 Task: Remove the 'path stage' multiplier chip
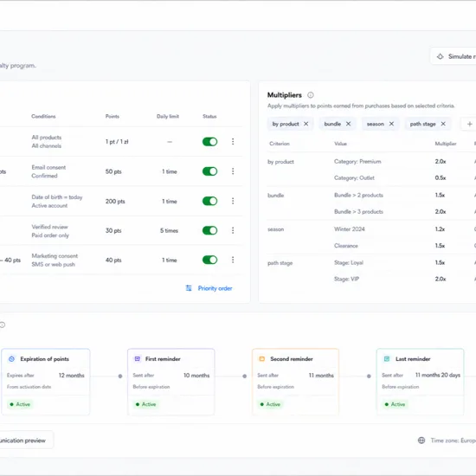(443, 124)
